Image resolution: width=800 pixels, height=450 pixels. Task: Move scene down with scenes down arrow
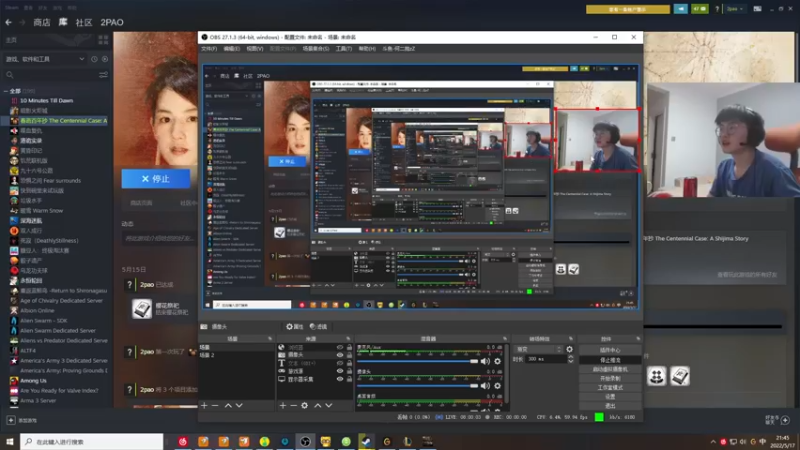pos(239,405)
